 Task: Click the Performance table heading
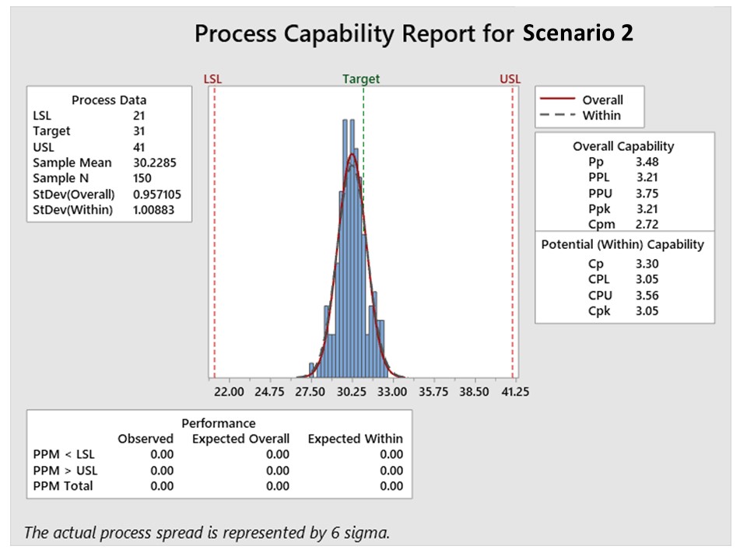pos(219,423)
